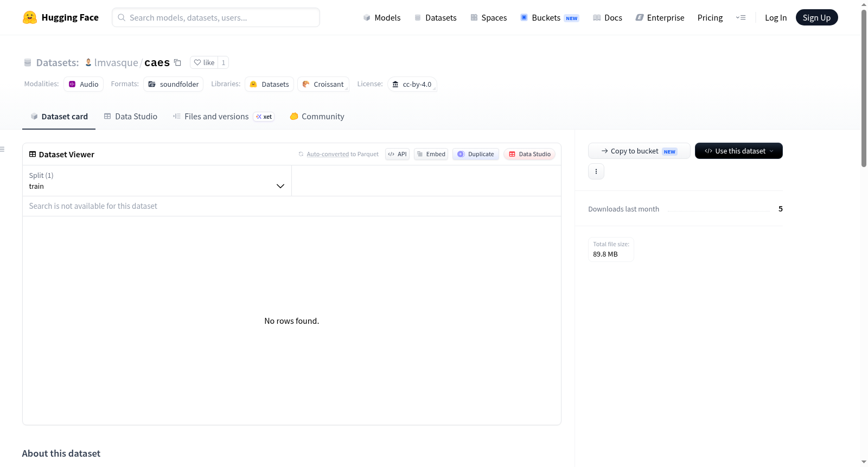Image resolution: width=868 pixels, height=467 pixels.
Task: Click the Embed button
Action: click(431, 154)
